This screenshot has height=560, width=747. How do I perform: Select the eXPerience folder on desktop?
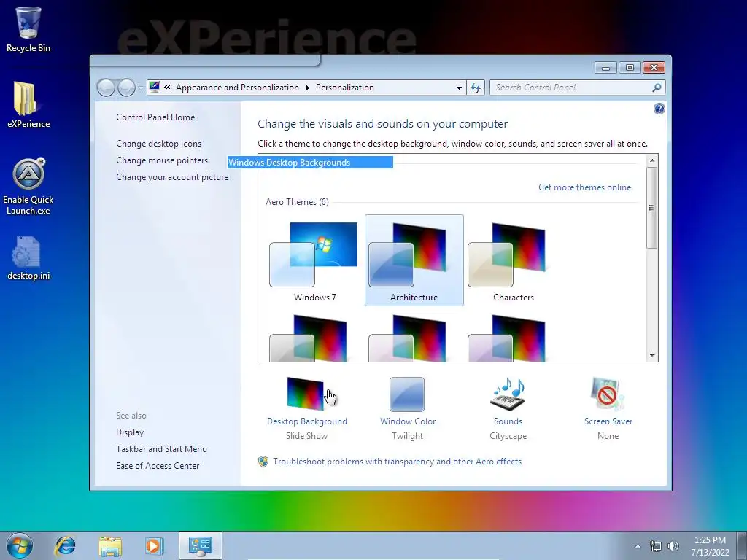tap(28, 105)
